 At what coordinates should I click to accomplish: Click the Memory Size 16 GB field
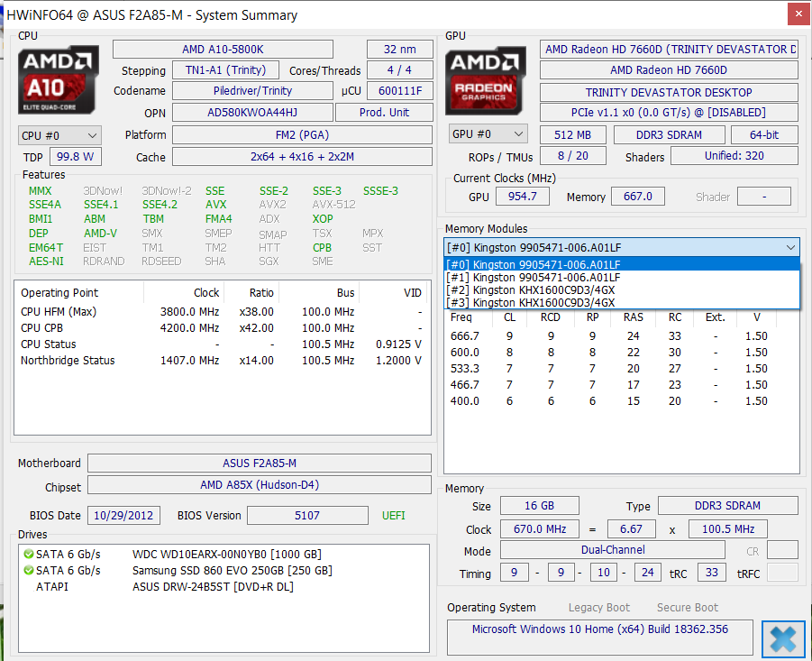(x=540, y=506)
